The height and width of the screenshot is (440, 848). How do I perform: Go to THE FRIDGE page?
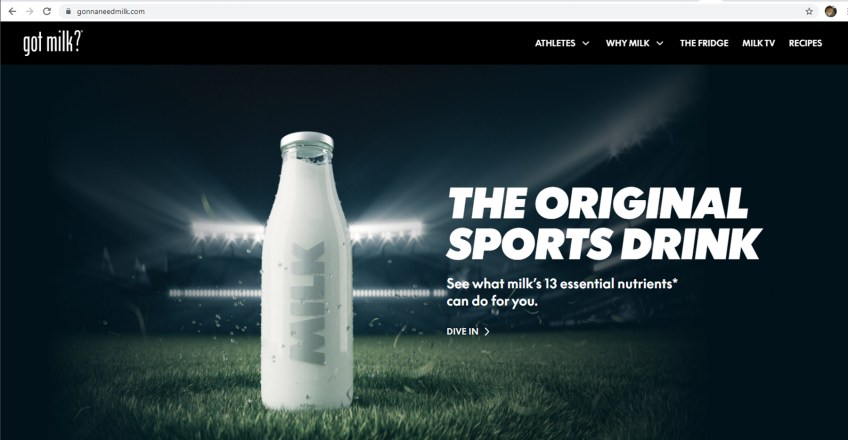click(704, 43)
